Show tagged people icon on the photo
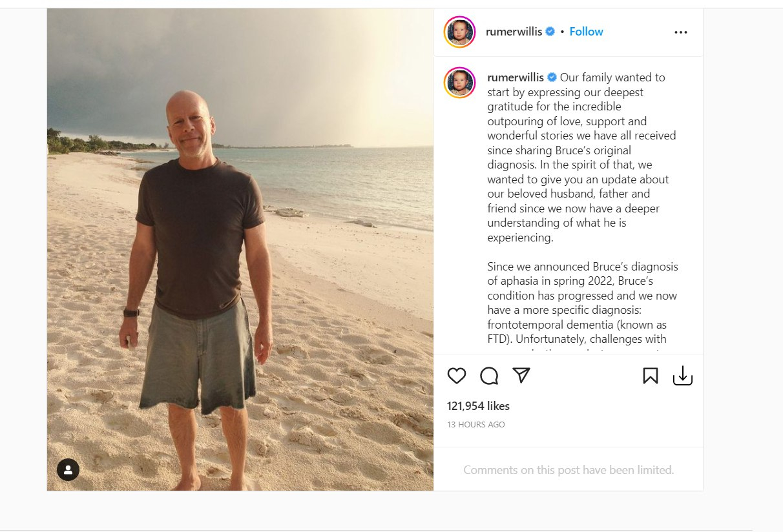783x532 pixels. (68, 469)
